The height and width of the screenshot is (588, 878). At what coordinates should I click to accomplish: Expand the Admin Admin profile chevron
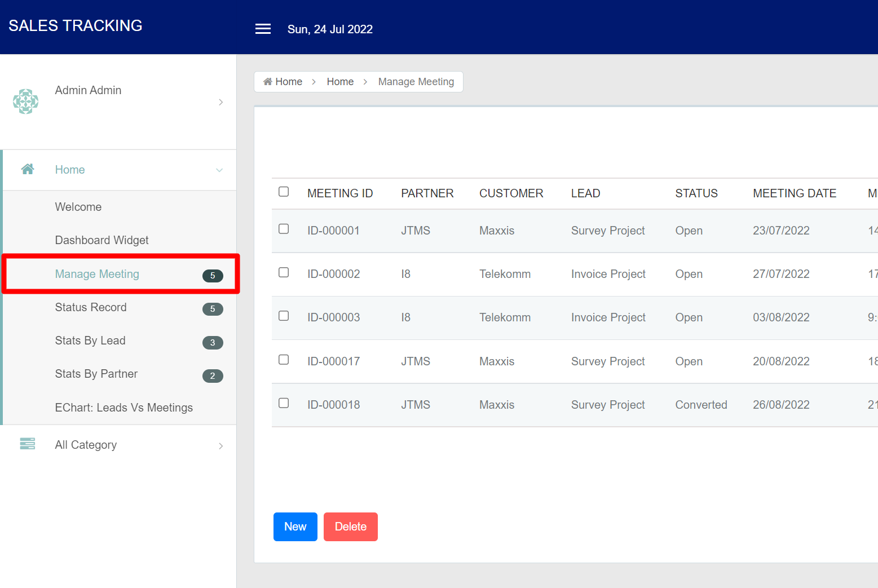point(220,102)
